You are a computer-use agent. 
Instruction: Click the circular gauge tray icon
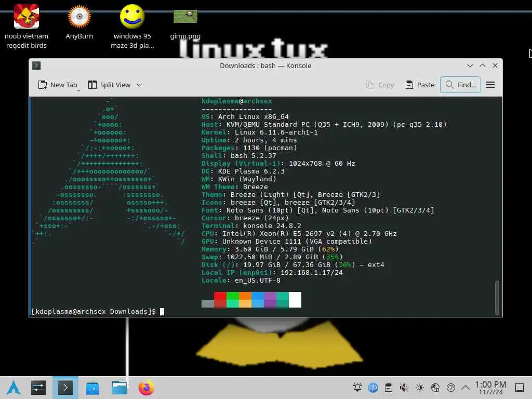451,388
